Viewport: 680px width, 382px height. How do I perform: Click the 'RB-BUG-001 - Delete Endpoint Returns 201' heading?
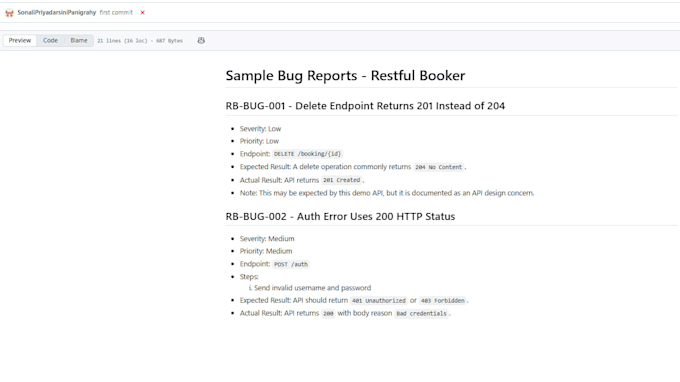tap(365, 106)
